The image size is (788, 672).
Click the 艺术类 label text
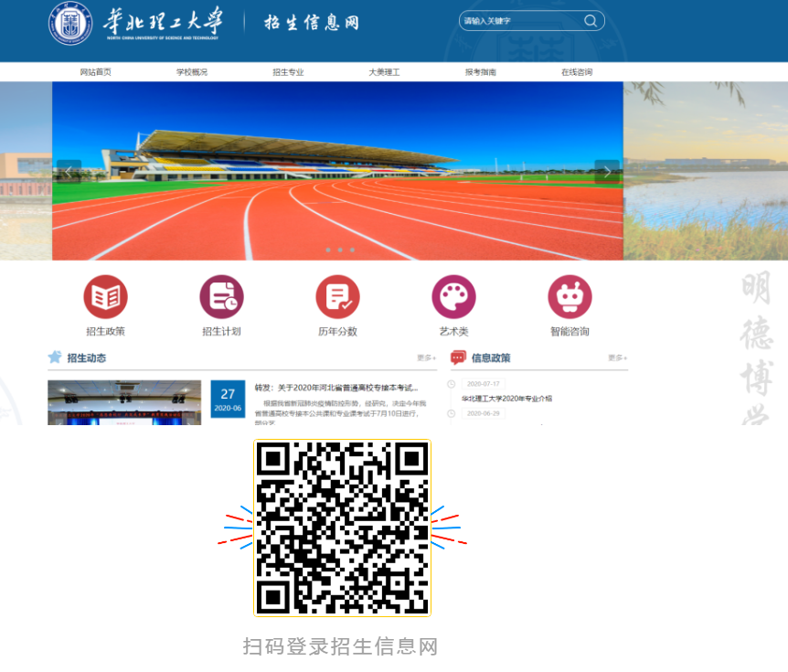click(x=453, y=331)
